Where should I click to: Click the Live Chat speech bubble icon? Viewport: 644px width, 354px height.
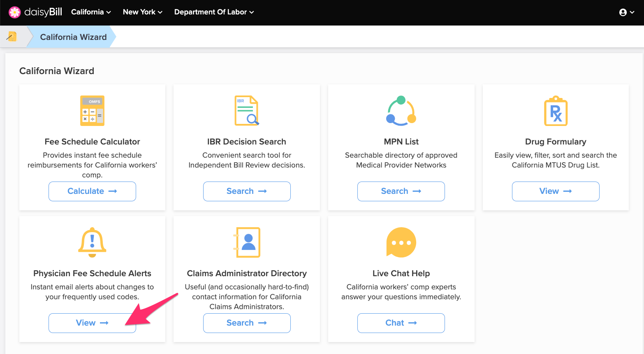pos(401,242)
